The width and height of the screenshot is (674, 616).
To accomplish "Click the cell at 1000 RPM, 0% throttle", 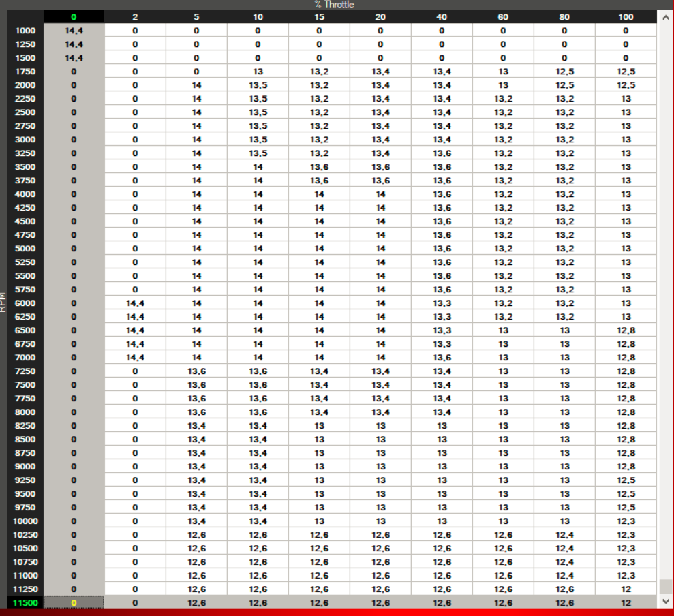I will [x=74, y=31].
